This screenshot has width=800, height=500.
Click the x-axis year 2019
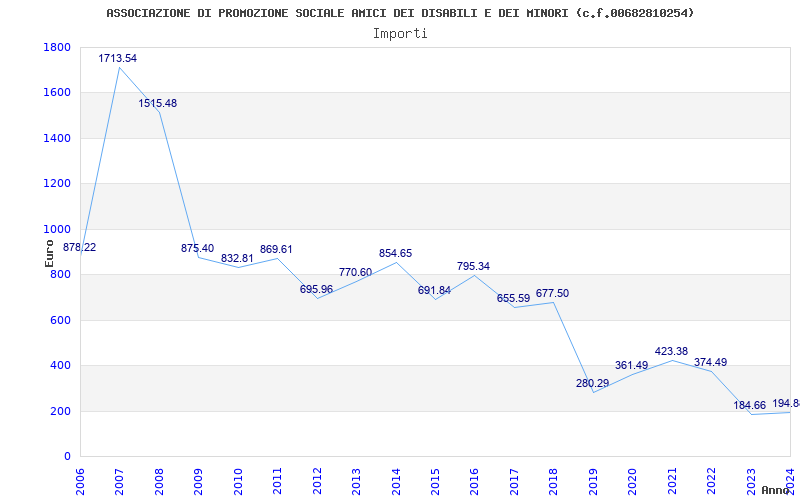[x=593, y=482]
